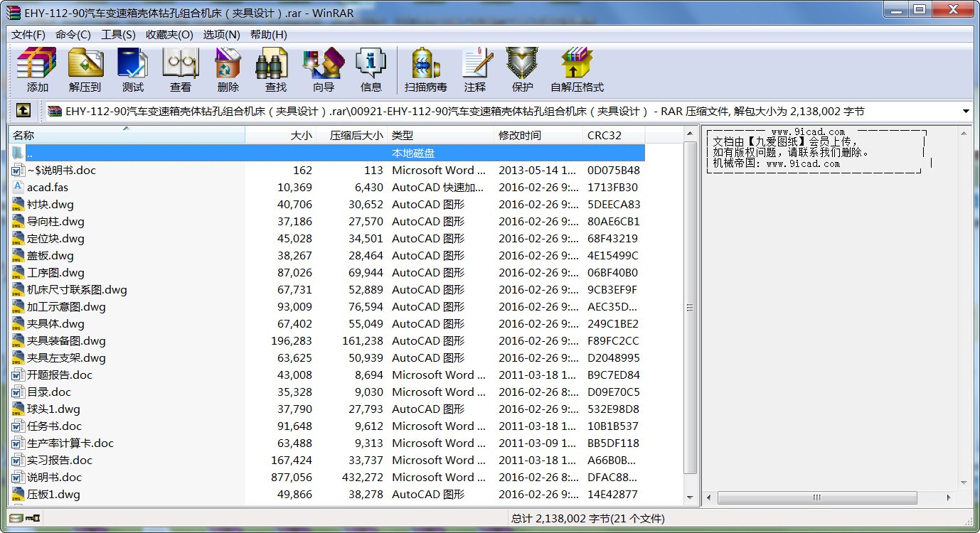Click the size value 196,283 cell
The width and height of the screenshot is (980, 533).
point(292,340)
